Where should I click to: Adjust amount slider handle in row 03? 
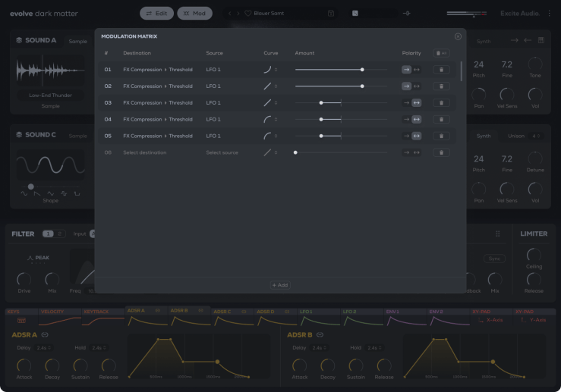321,103
